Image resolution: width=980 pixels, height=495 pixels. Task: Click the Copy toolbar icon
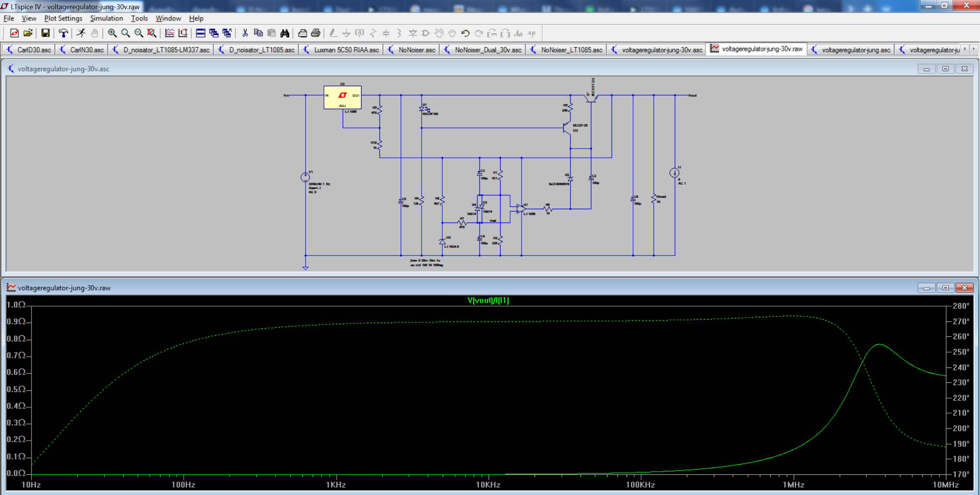[258, 33]
